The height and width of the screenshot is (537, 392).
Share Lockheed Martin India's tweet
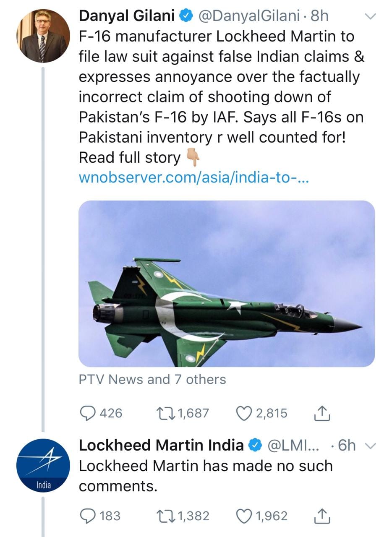pos(322,516)
